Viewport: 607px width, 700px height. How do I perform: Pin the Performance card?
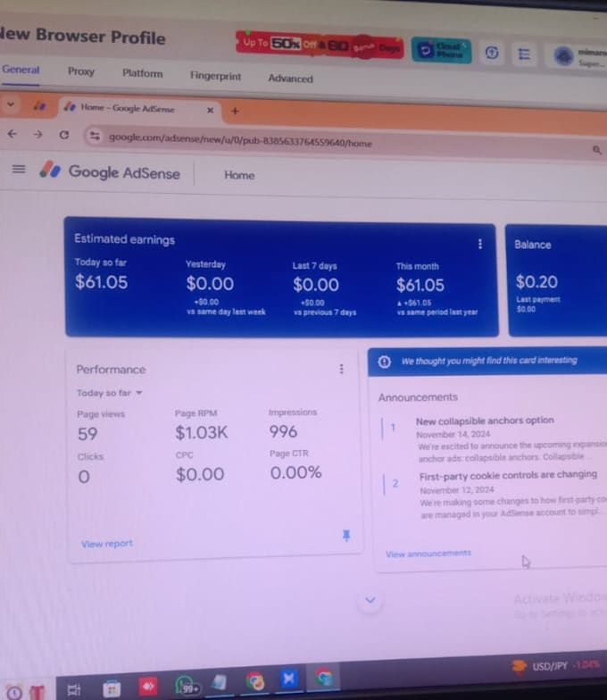346,536
